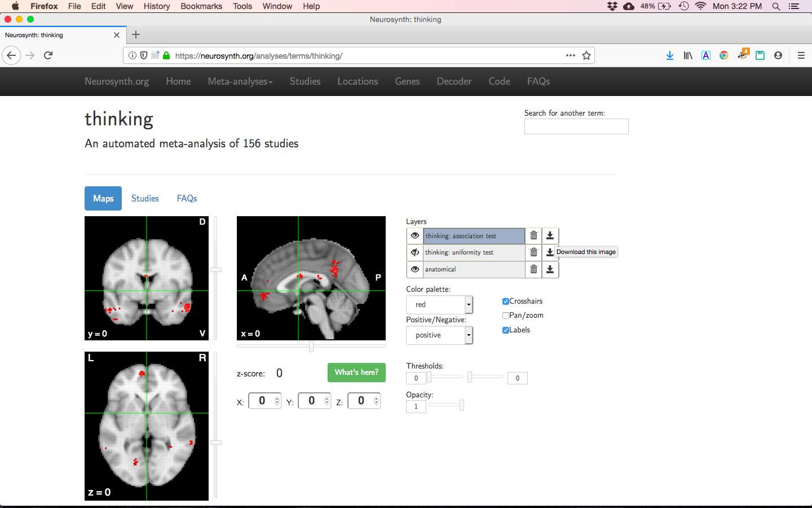
Task: Download the anatomical layer image
Action: [x=550, y=270]
